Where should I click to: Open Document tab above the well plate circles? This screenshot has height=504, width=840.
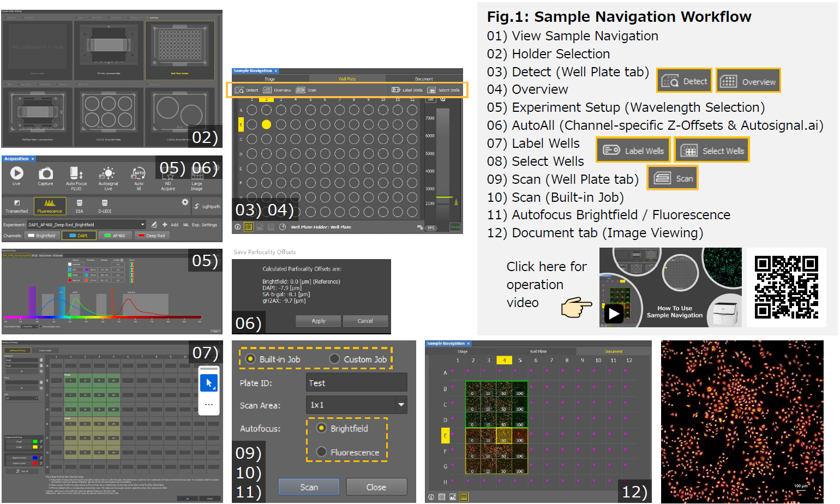424,79
